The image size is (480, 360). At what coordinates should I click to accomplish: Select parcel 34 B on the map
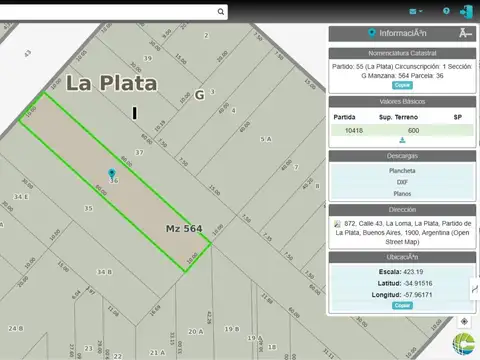[x=104, y=272]
